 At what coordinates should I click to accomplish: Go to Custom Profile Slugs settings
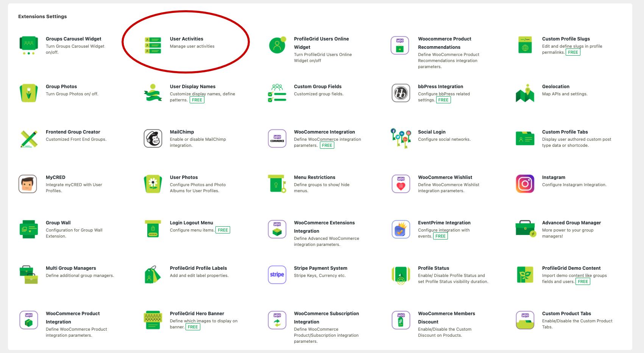566,39
